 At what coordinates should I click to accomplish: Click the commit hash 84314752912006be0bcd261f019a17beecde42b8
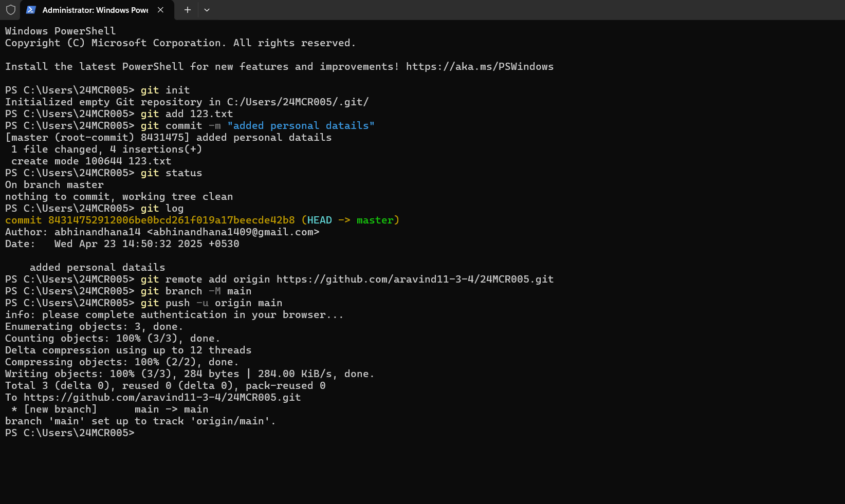point(172,220)
